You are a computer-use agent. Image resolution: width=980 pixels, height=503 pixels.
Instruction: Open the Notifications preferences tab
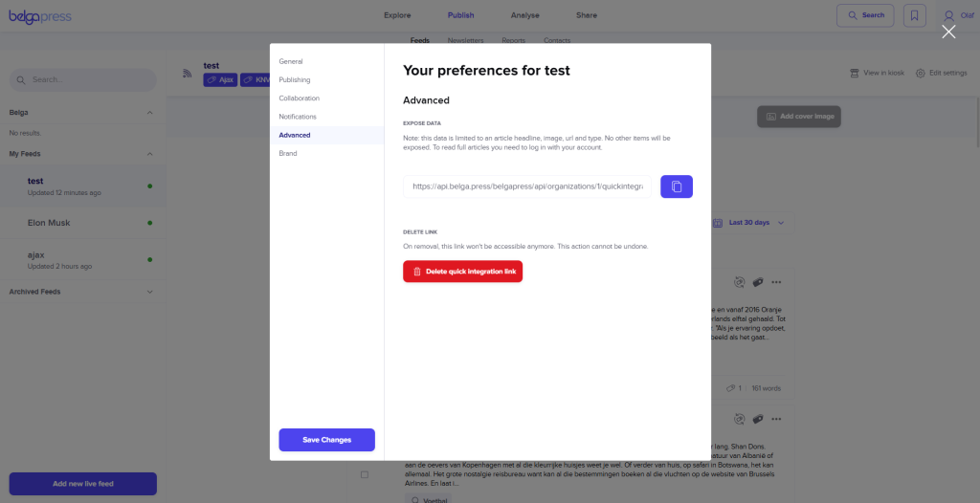pyautogui.click(x=298, y=117)
